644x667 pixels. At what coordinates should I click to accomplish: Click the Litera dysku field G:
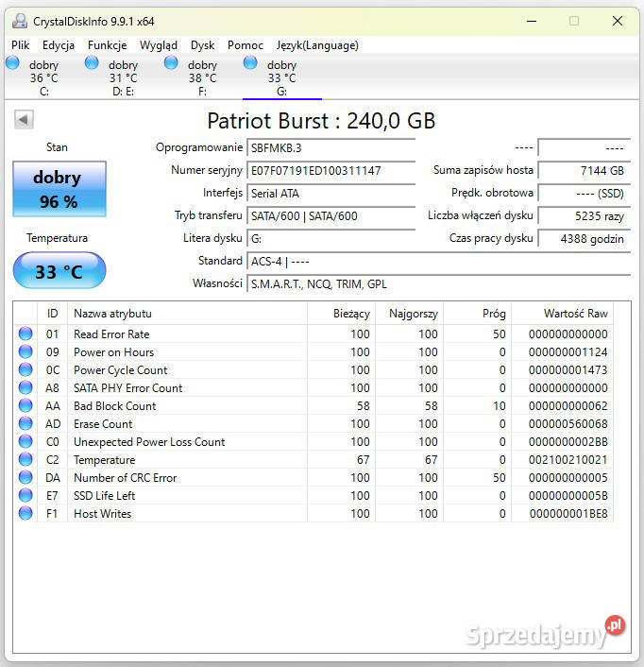pyautogui.click(x=330, y=238)
